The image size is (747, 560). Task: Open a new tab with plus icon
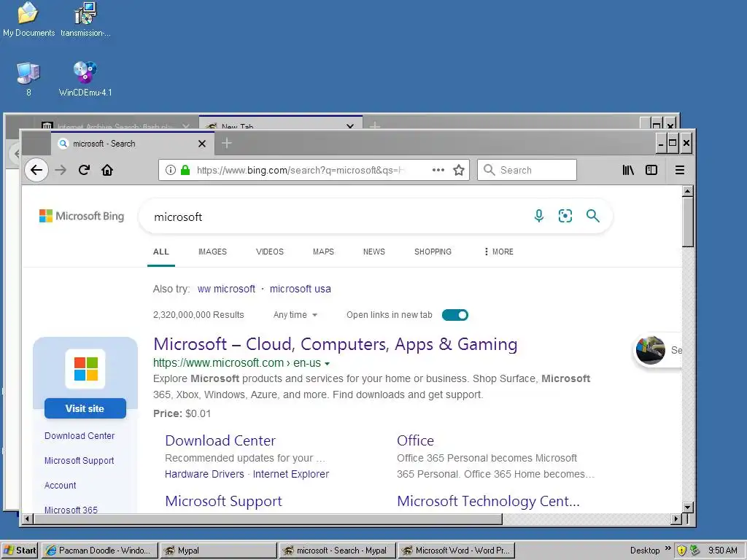[x=227, y=143]
